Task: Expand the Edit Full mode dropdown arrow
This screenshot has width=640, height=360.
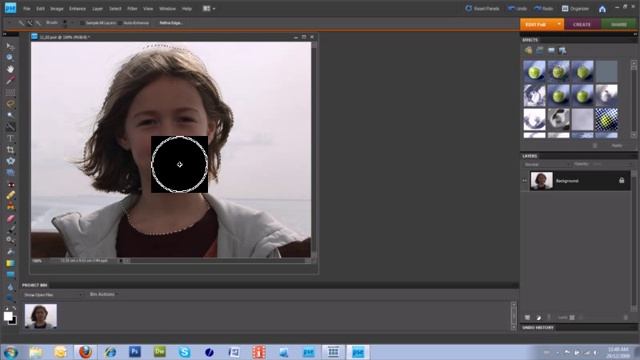Action: point(559,24)
